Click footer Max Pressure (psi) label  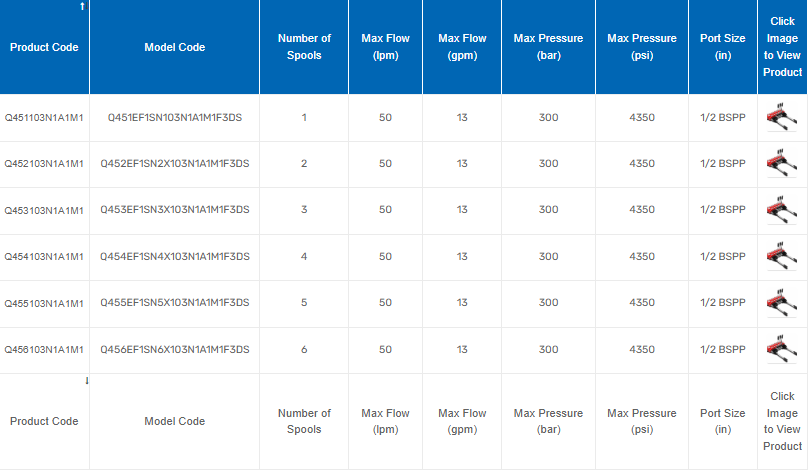click(x=642, y=421)
